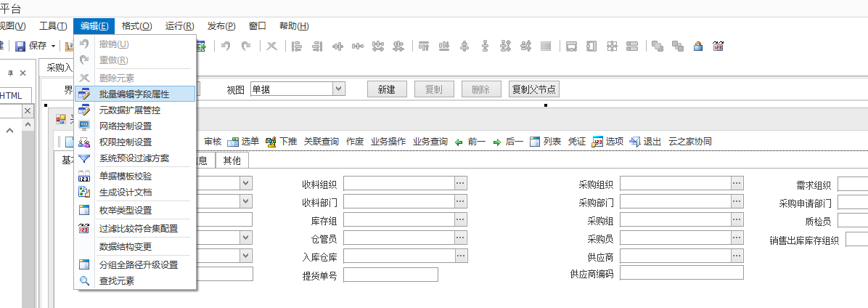Click 关联查询 in the form toolbar
The width and height of the screenshot is (868, 308).
pyautogui.click(x=321, y=142)
